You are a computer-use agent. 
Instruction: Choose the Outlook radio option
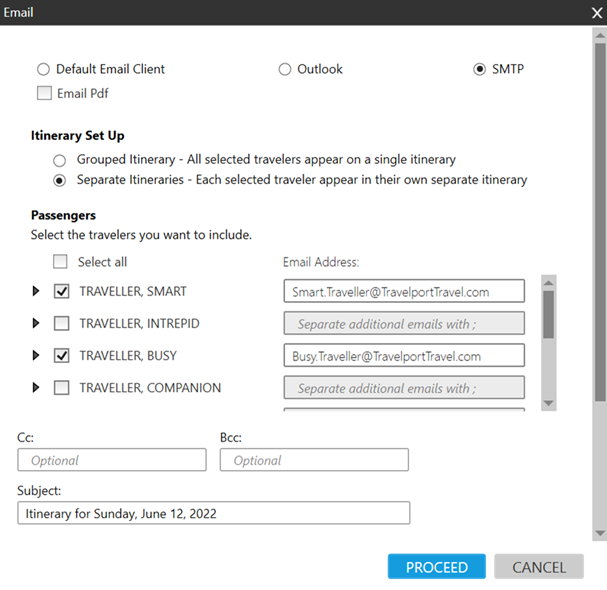click(285, 70)
